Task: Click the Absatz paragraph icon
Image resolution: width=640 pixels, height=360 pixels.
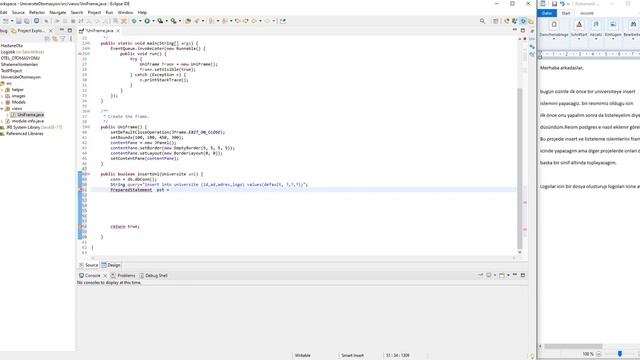Action: [x=596, y=25]
